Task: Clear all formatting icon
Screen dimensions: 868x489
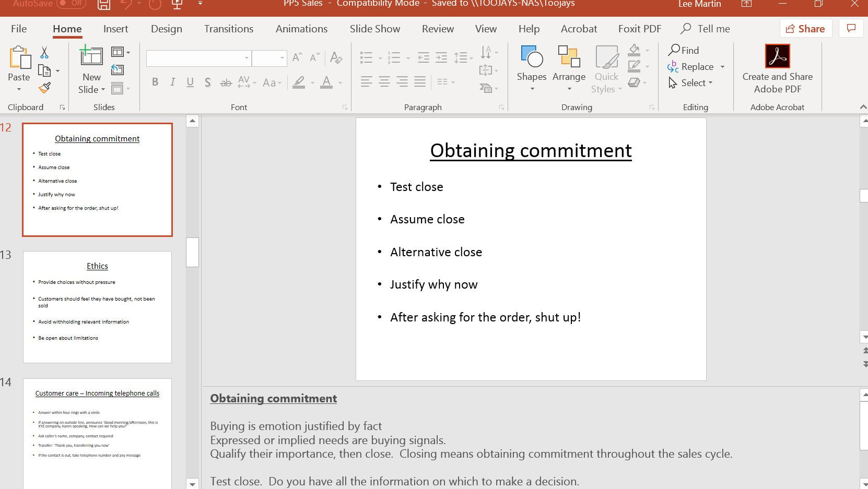Action: (x=336, y=58)
